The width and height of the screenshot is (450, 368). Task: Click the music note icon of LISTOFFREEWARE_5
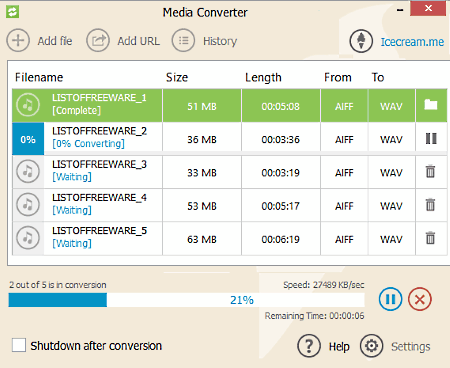28,238
